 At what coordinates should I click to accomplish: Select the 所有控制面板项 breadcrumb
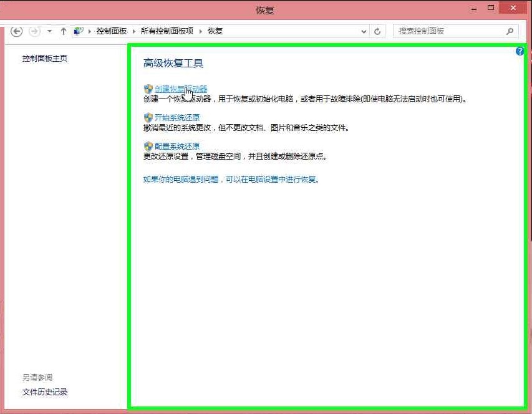click(167, 31)
